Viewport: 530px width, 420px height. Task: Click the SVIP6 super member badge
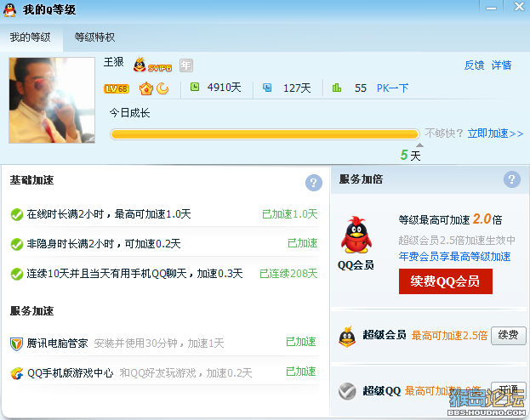[x=152, y=65]
